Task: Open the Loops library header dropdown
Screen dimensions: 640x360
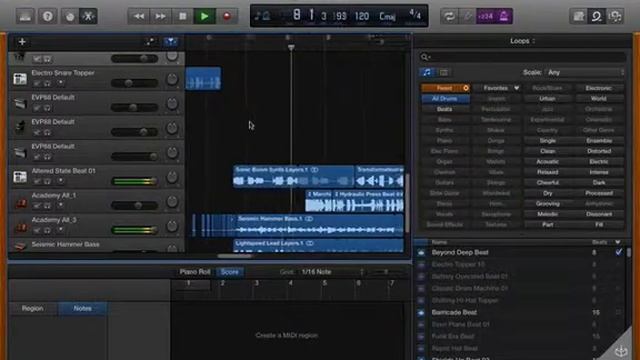Action: [522, 41]
